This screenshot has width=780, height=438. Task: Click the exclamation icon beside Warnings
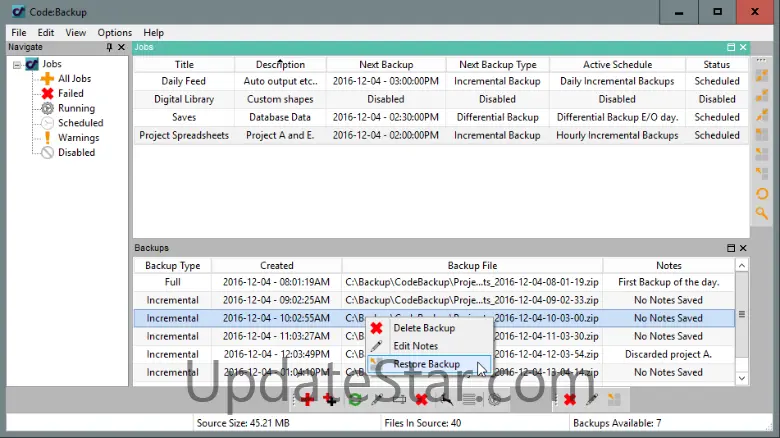tap(47, 138)
